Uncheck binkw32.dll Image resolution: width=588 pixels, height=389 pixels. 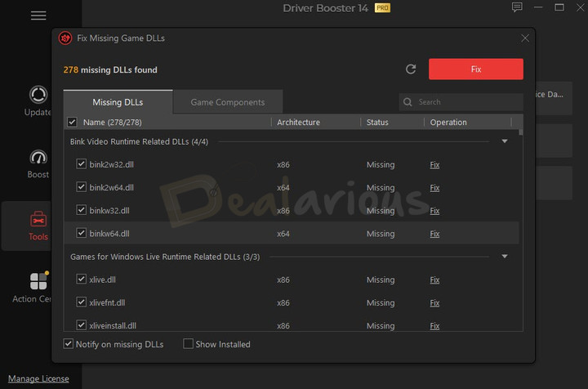[x=81, y=210]
